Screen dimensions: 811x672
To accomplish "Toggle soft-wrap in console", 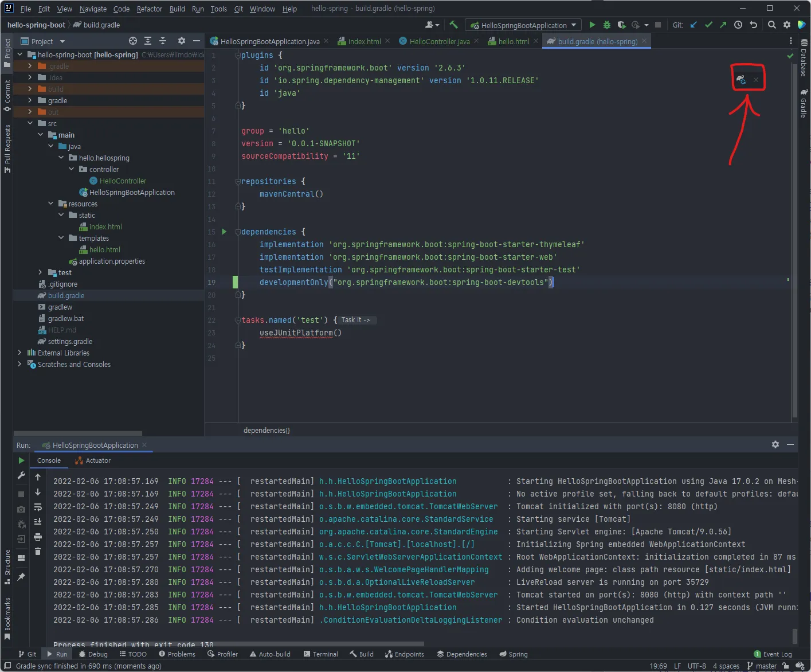I will tap(38, 507).
